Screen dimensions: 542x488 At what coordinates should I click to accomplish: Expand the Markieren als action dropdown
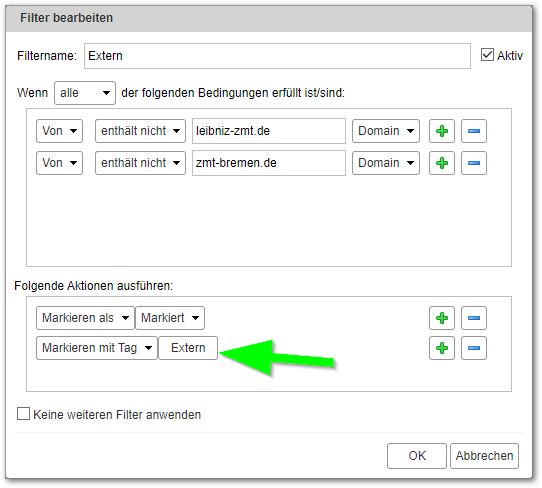click(85, 318)
